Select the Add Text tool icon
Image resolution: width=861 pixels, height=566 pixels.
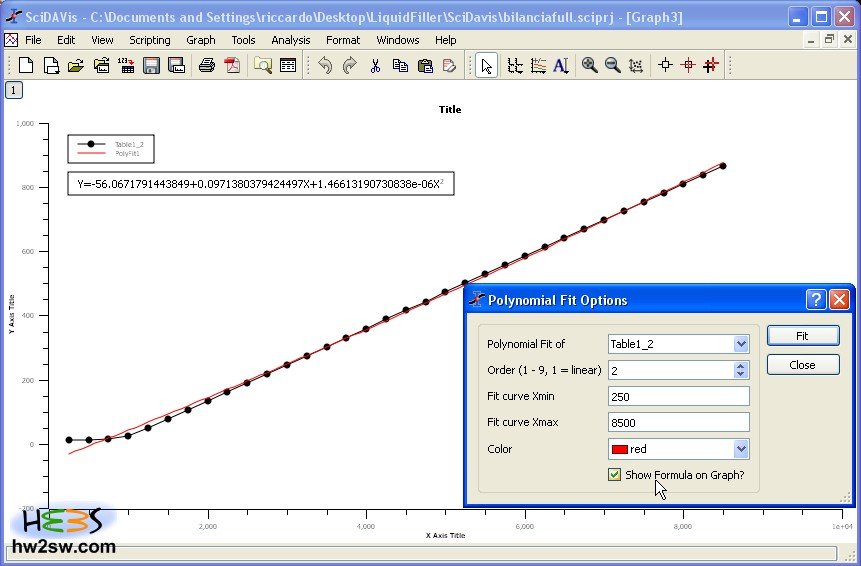pyautogui.click(x=561, y=66)
